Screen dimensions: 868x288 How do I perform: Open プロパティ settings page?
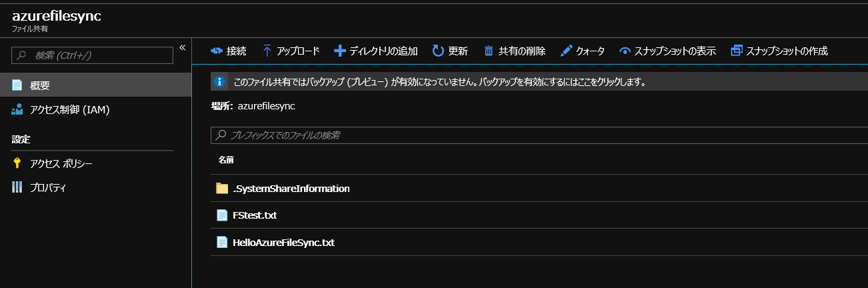click(x=95, y=187)
